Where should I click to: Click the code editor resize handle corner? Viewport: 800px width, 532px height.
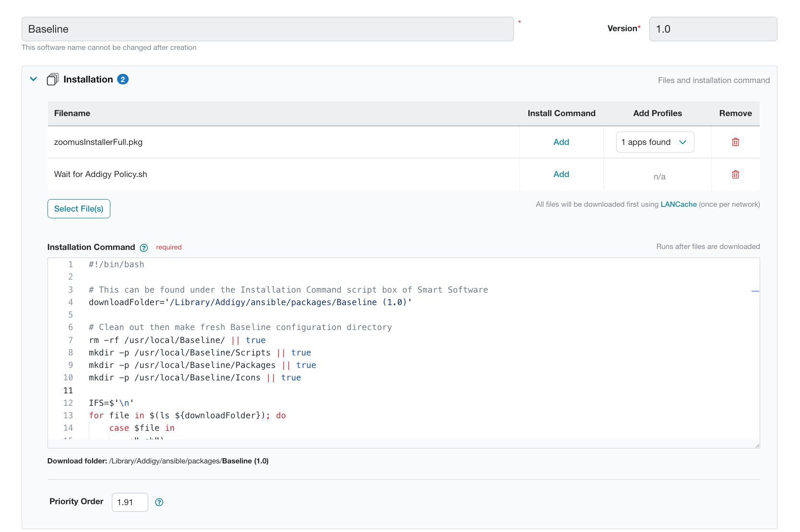(x=757, y=446)
